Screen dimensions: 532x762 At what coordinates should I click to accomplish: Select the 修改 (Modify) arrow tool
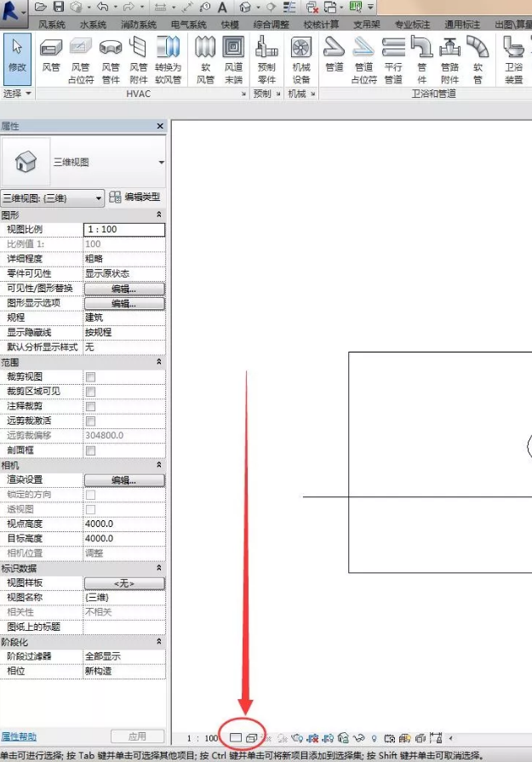(x=17, y=60)
